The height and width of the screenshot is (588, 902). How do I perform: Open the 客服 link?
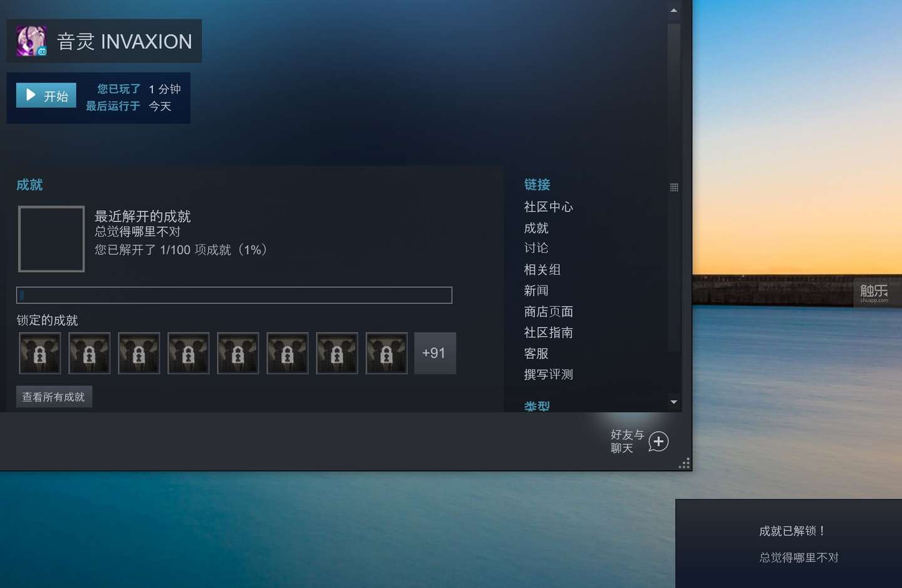point(536,354)
